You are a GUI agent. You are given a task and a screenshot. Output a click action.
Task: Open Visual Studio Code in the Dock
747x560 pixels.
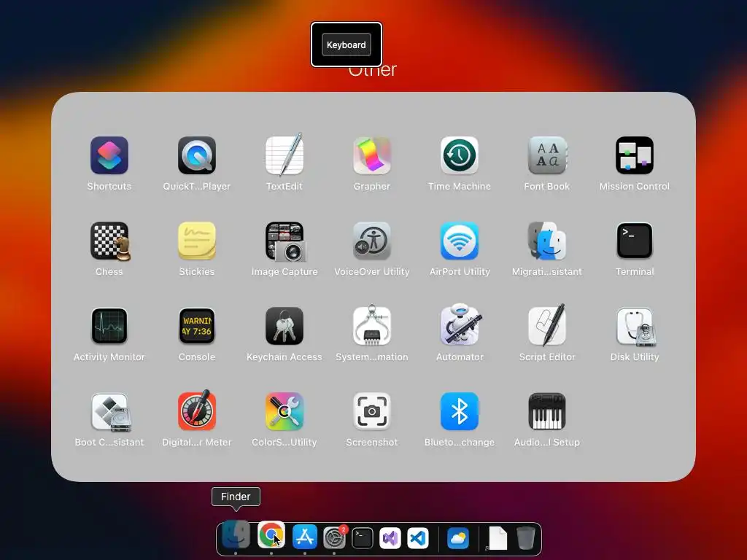(418, 539)
